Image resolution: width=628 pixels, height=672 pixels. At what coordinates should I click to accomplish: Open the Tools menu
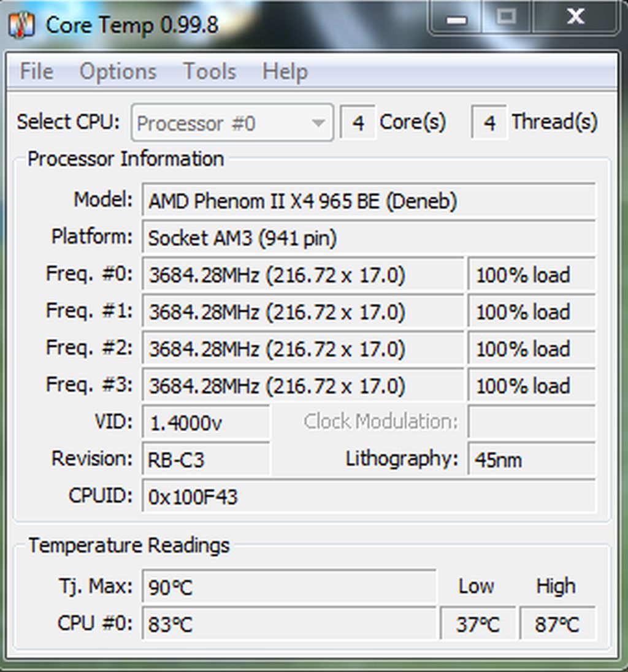[210, 71]
